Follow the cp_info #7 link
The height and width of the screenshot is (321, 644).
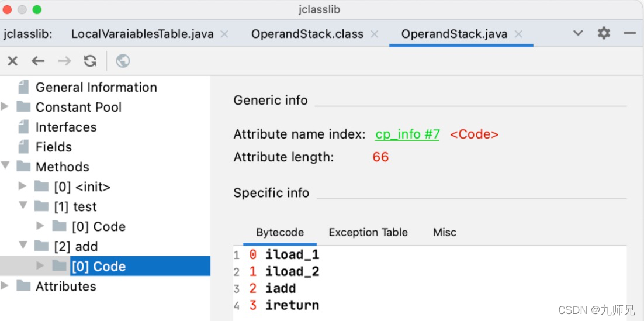click(x=407, y=134)
